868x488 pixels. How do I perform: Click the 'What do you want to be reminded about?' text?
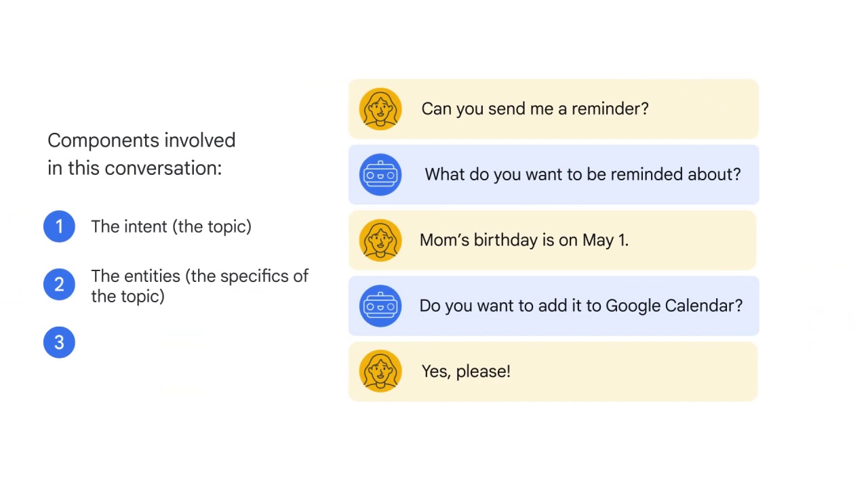(x=583, y=174)
